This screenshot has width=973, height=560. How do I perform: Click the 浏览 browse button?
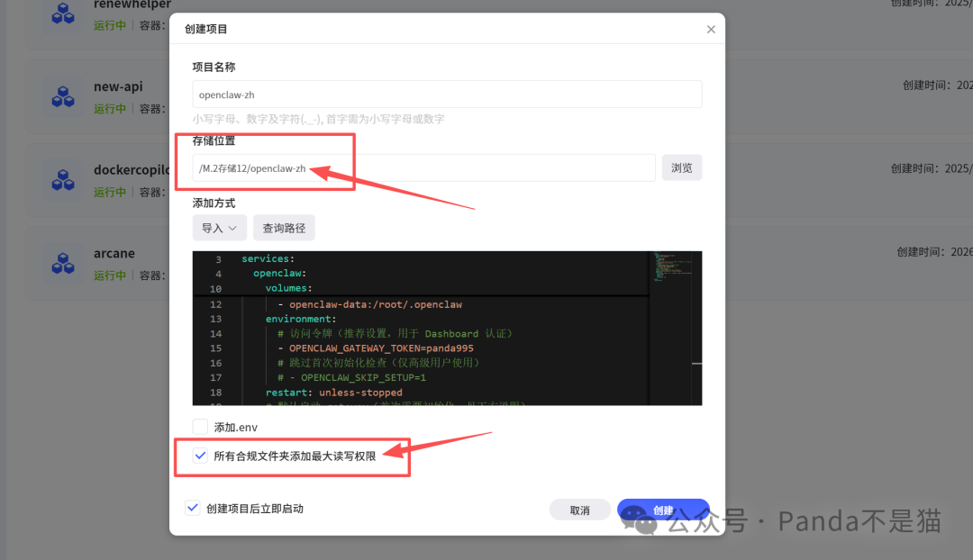pyautogui.click(x=681, y=167)
